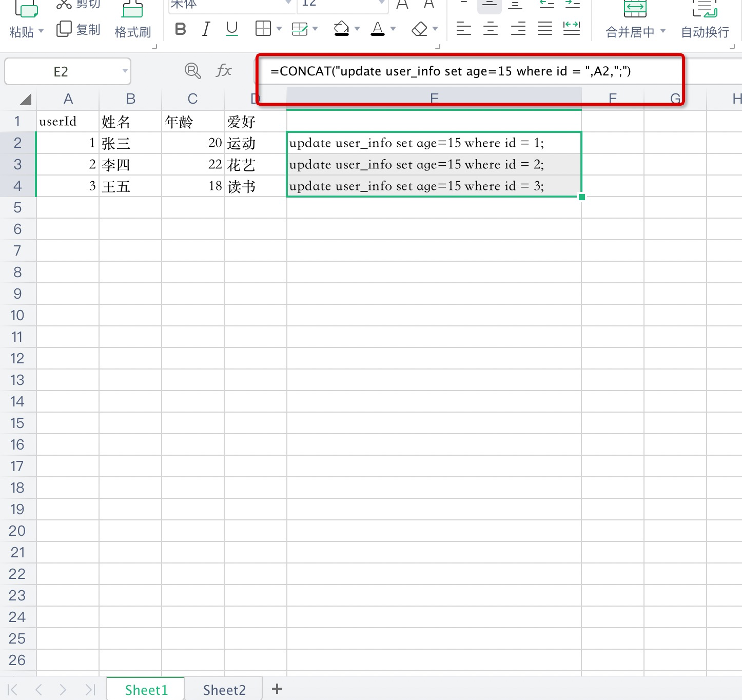Expand the clear eraser dropdown arrow
This screenshot has height=700, width=742.
coord(435,29)
